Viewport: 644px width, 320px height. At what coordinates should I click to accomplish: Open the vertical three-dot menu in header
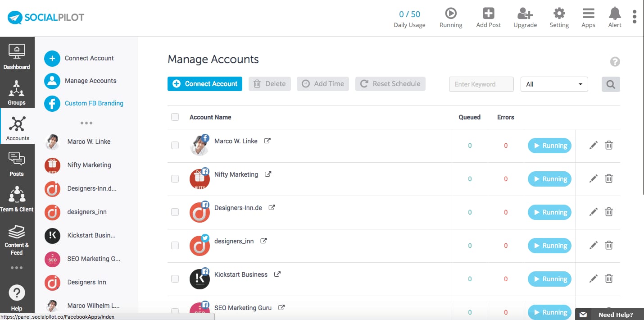tap(635, 16)
